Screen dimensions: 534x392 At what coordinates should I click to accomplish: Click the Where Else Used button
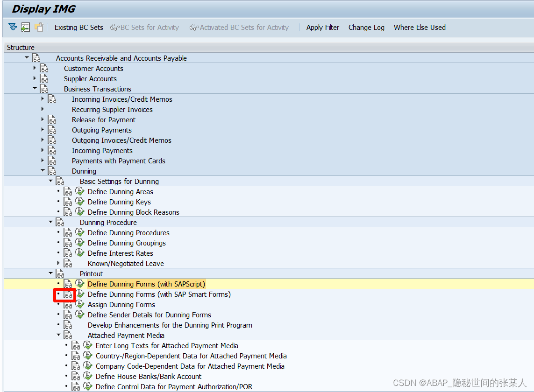click(x=420, y=28)
